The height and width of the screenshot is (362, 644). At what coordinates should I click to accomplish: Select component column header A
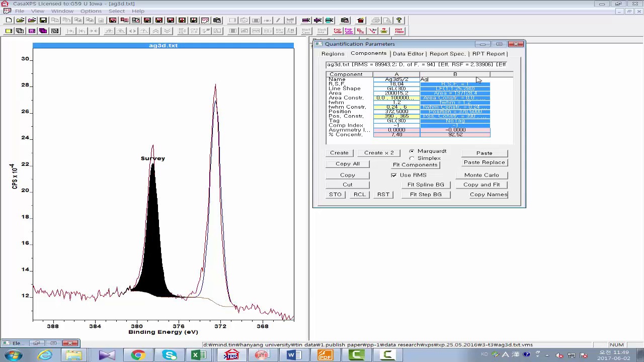[396, 74]
